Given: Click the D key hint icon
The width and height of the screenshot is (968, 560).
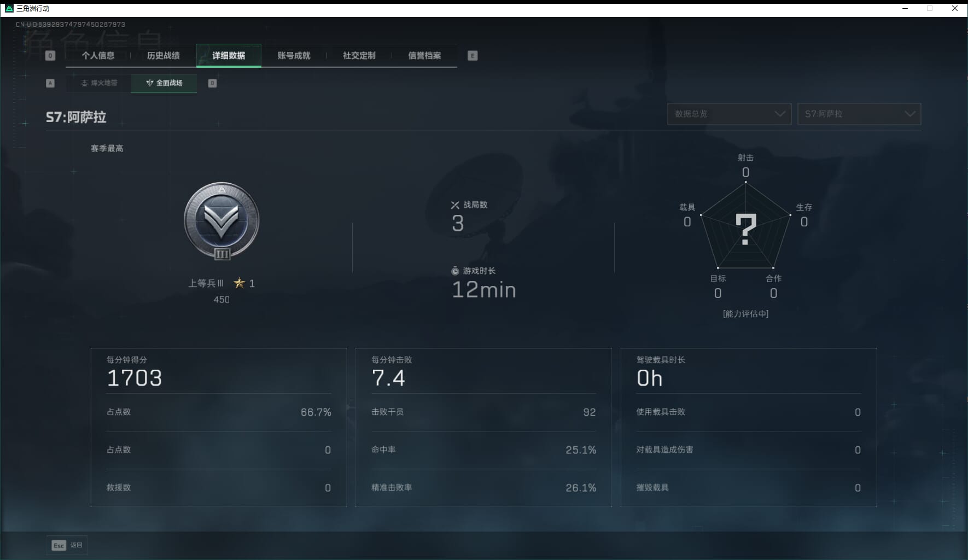Looking at the screenshot, I should coord(213,83).
